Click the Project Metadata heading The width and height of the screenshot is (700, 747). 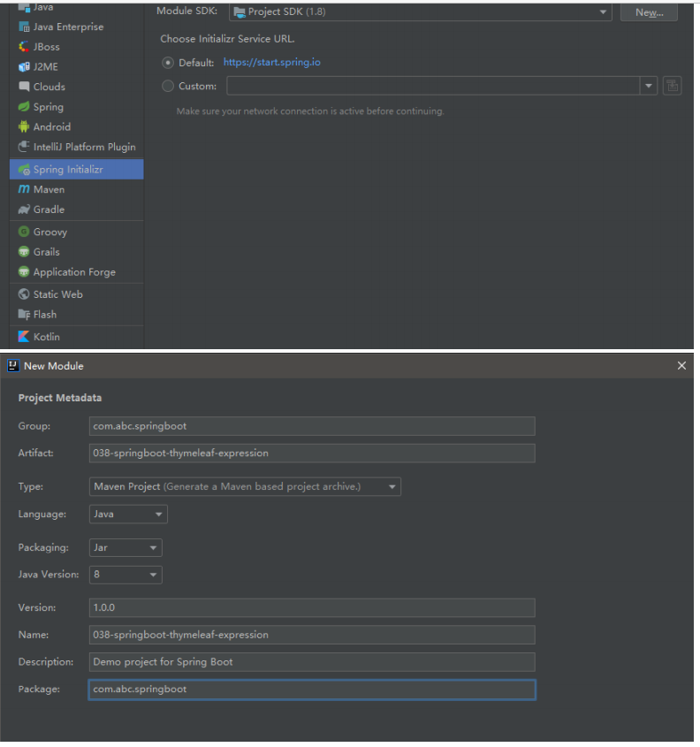click(x=60, y=399)
